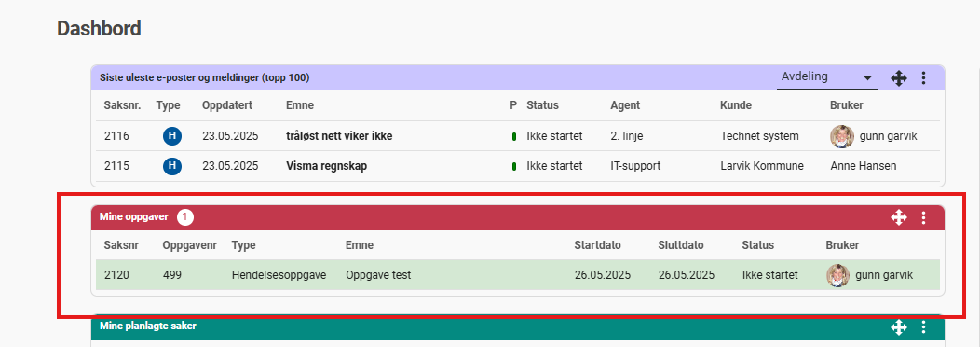Open three-dot menu on e-poster panel
980x347 pixels.
coord(924,78)
